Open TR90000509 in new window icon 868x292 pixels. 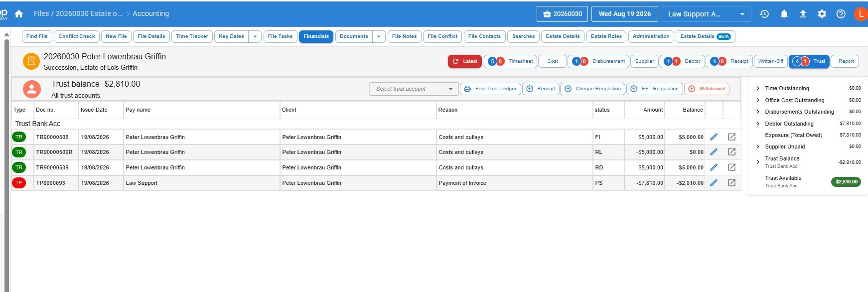pyautogui.click(x=731, y=167)
